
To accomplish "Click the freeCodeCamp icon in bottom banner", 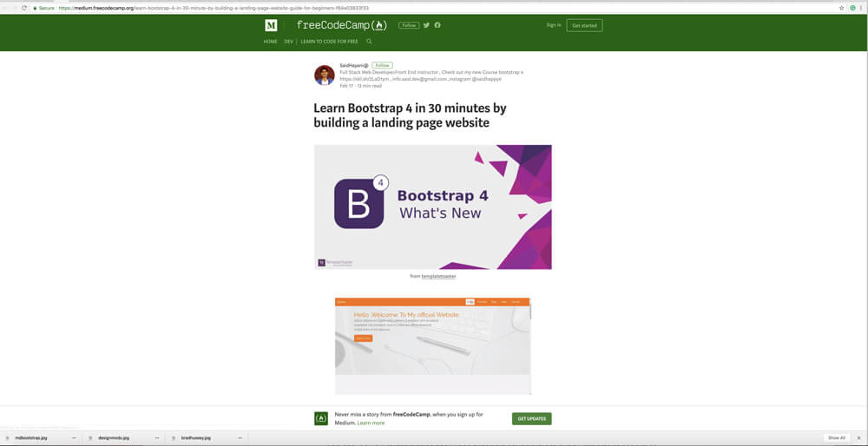I will (321, 418).
